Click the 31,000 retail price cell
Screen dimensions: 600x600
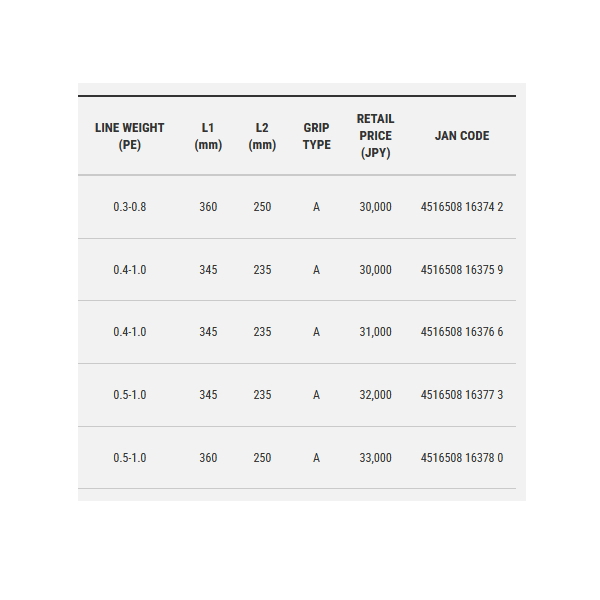[x=375, y=332]
